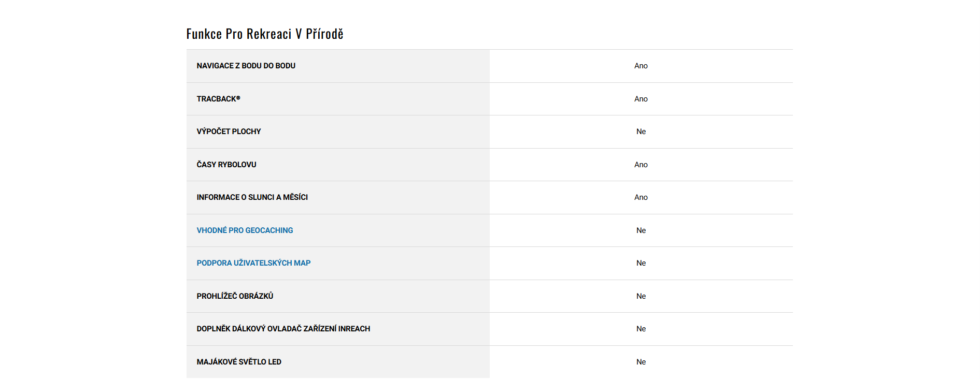Screen dimensions: 980x379
Task: Select the TracBack® row label
Action: tap(218, 99)
